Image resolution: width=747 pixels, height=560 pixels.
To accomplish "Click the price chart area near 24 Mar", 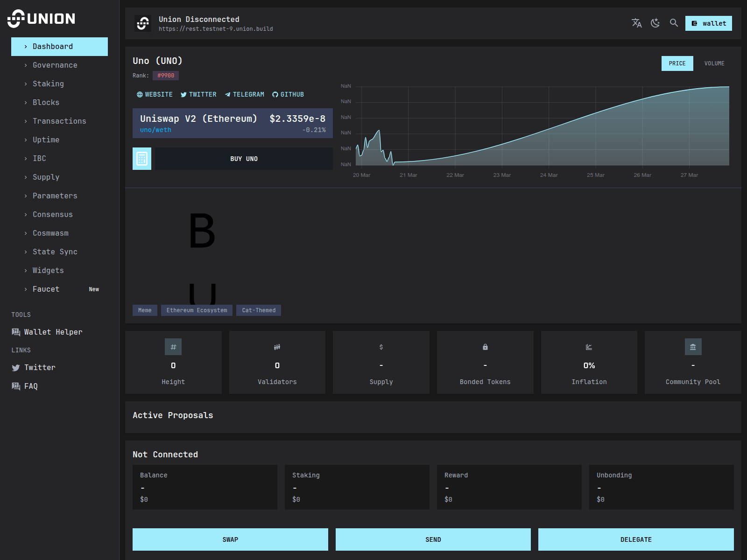I will [549, 140].
